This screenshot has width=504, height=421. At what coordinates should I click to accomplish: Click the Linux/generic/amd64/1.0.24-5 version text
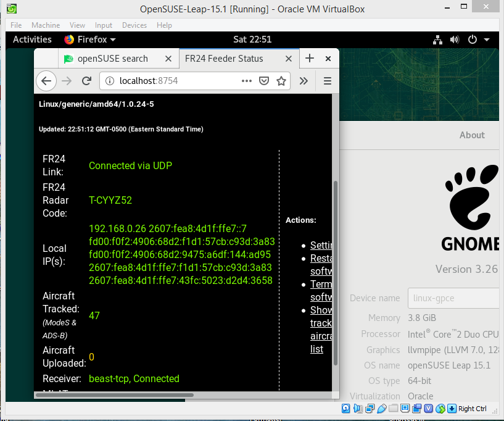[96, 104]
